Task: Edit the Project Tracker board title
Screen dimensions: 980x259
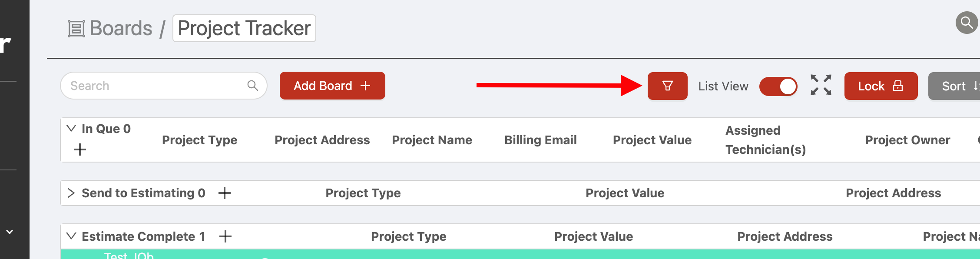Action: pos(244,29)
